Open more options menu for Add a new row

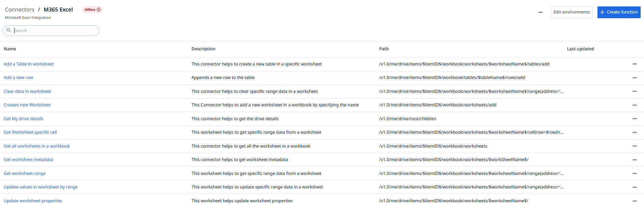(635, 78)
